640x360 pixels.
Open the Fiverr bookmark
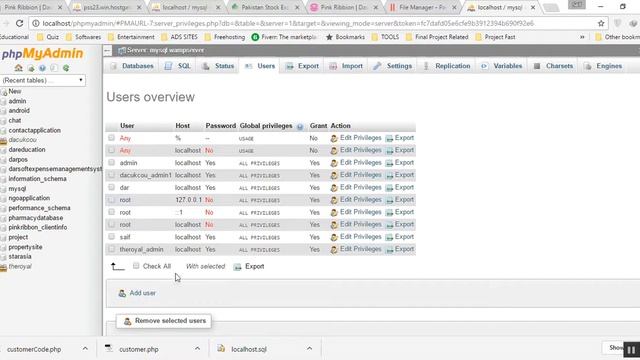tap(284, 37)
